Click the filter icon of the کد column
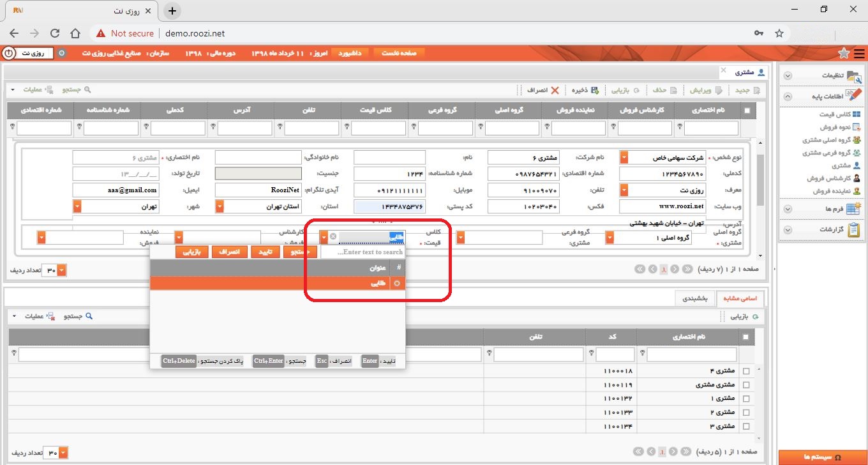Image resolution: width=868 pixels, height=465 pixels. (x=592, y=354)
